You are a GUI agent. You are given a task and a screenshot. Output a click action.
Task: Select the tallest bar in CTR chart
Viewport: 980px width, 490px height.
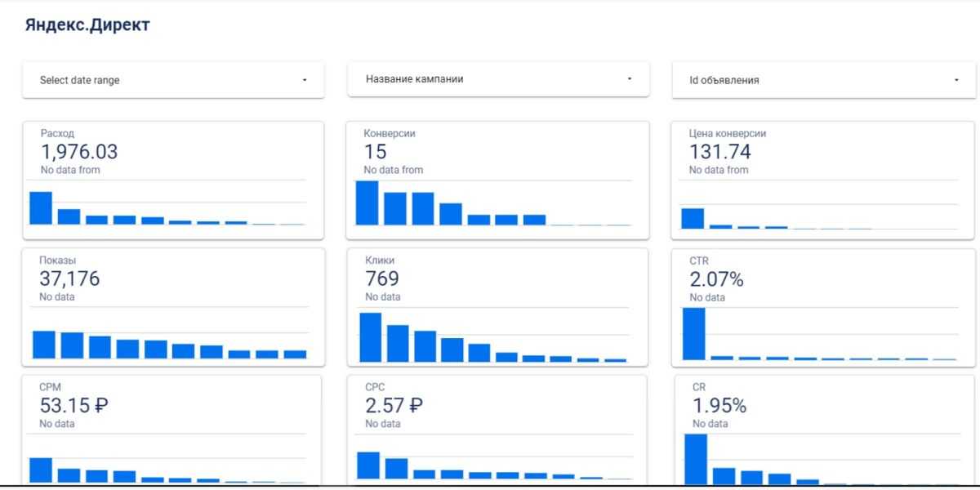(693, 333)
